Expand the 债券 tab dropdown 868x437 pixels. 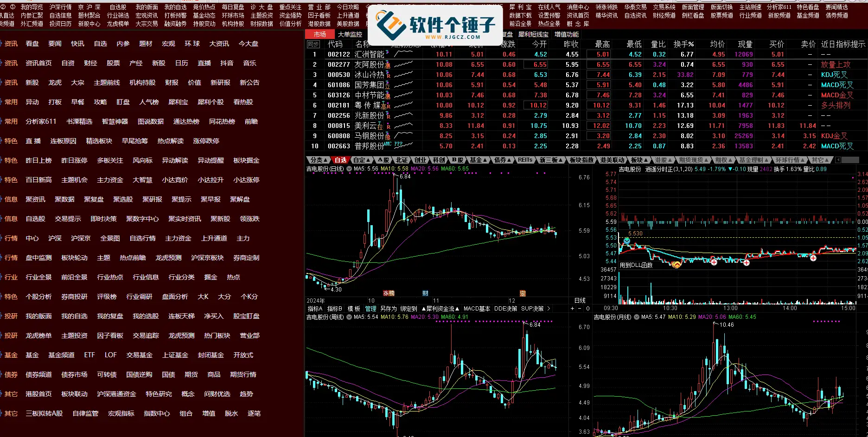(503, 160)
